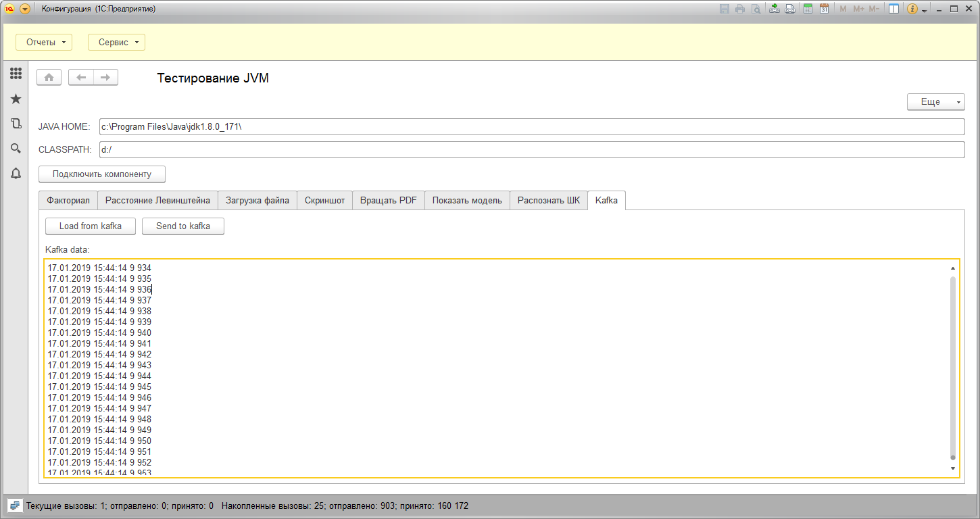
Task: Click the line ending with 9 945
Action: [x=99, y=387]
